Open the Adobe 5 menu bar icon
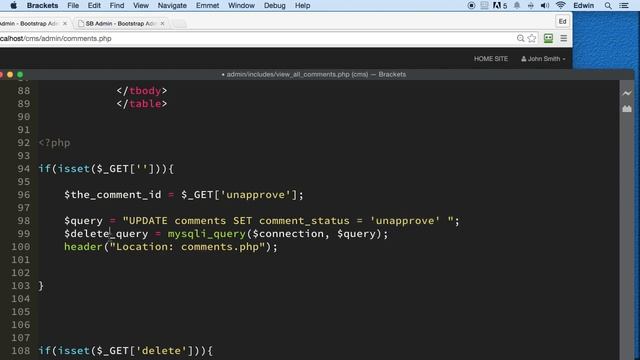 (x=500, y=5)
